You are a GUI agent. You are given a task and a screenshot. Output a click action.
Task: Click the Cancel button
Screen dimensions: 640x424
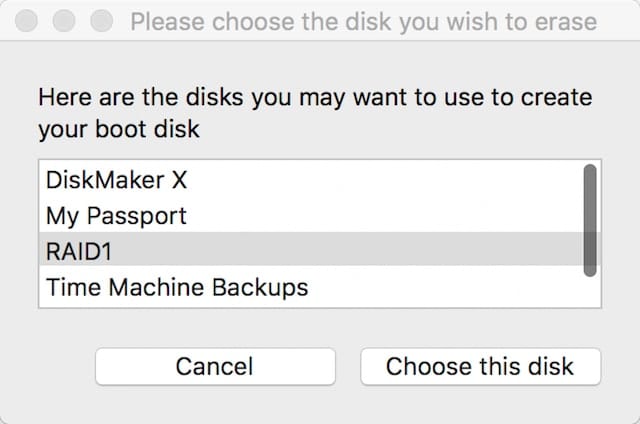[214, 366]
